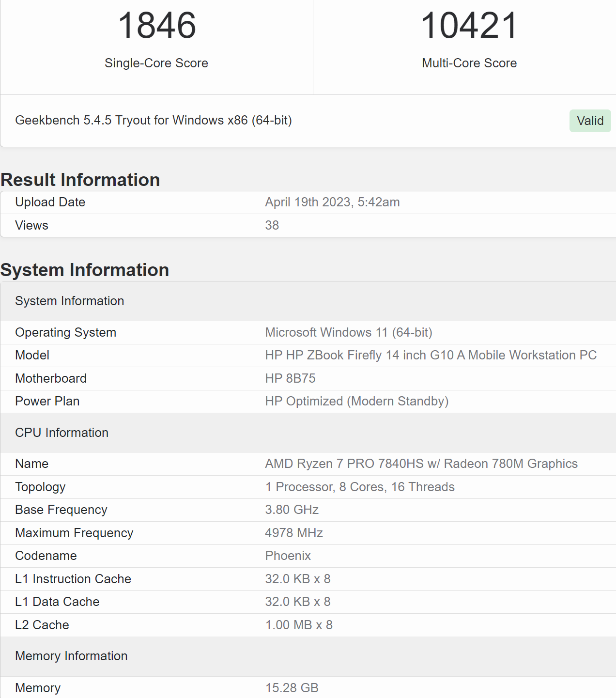Click the April 19th 2023 upload date value

tap(332, 202)
